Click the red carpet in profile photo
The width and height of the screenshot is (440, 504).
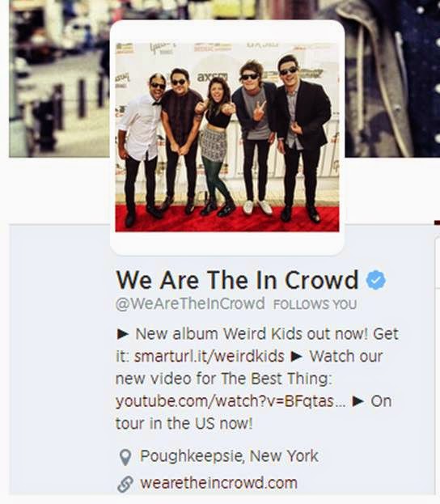tap(227, 219)
